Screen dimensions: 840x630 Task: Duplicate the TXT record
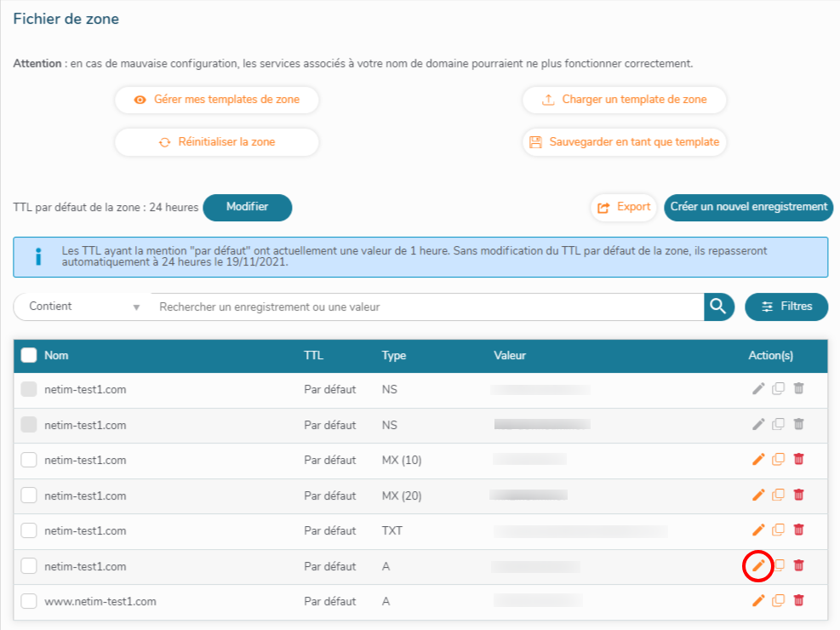(778, 530)
